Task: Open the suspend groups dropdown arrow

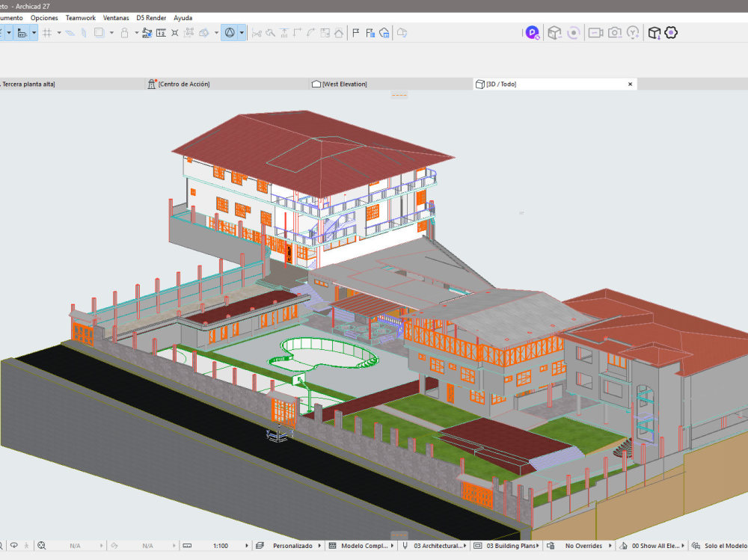Action: (136, 33)
